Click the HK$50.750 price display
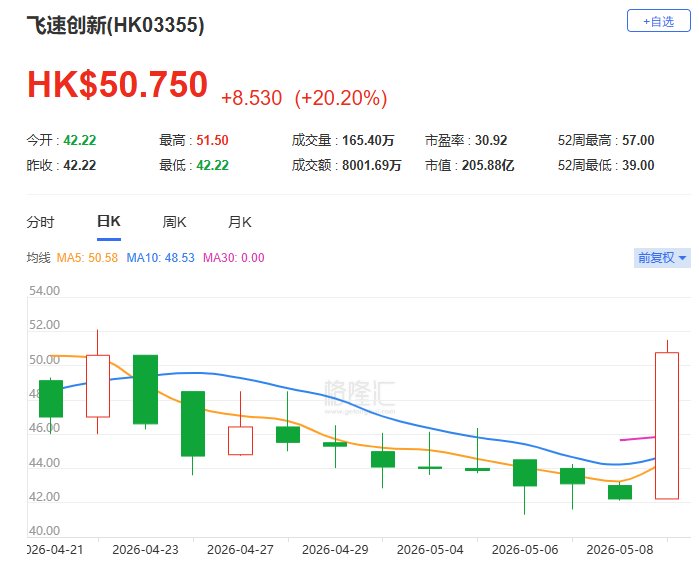 click(x=117, y=84)
